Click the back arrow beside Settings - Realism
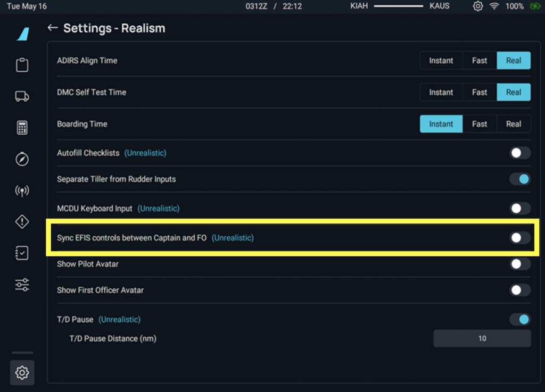 click(52, 28)
